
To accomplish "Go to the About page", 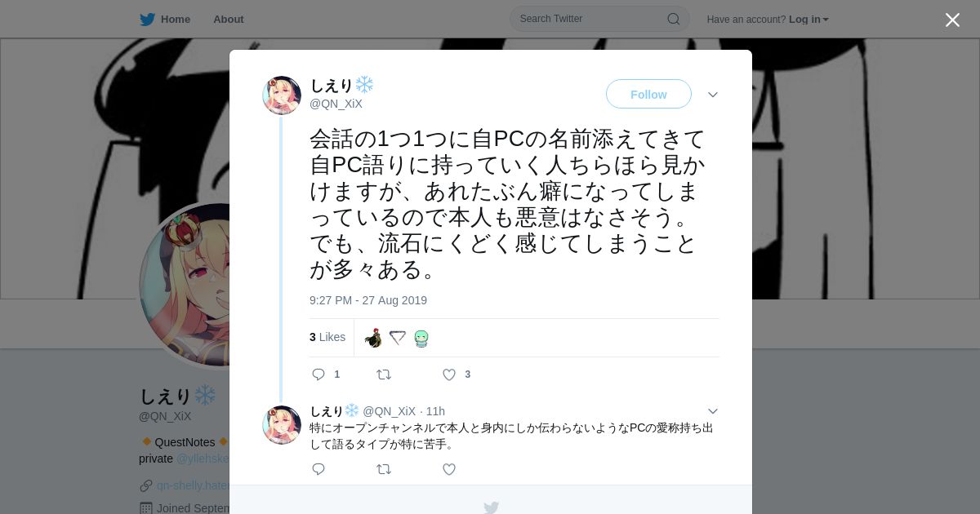I will tap(228, 20).
